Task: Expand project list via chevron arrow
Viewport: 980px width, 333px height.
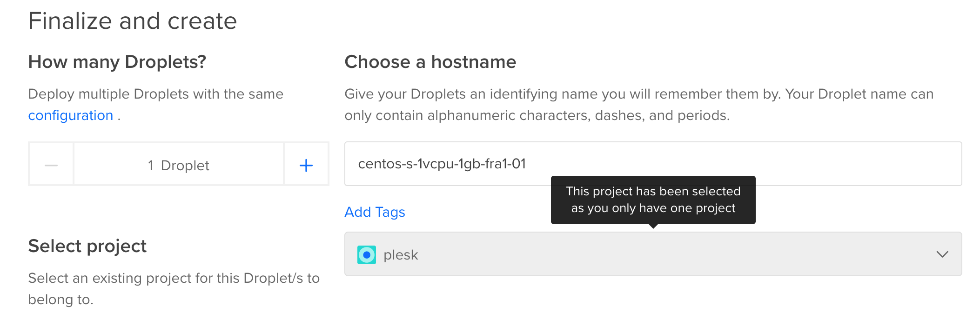Action: click(x=942, y=254)
